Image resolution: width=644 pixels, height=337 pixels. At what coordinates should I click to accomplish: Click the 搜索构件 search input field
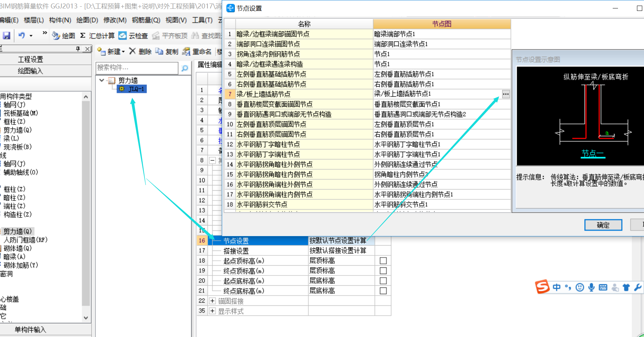137,68
